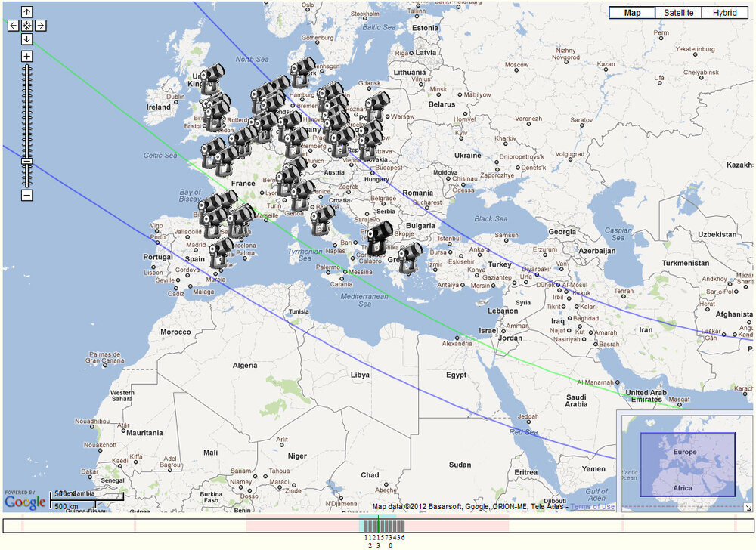The height and width of the screenshot is (550, 756).
Task: Click the pan-up arrow control
Action: pyautogui.click(x=27, y=11)
